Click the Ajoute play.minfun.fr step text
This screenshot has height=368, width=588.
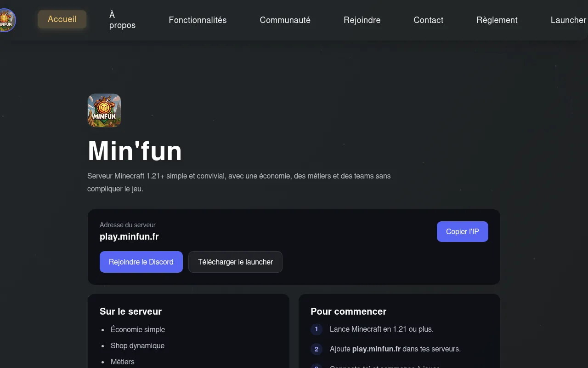[x=395, y=349]
